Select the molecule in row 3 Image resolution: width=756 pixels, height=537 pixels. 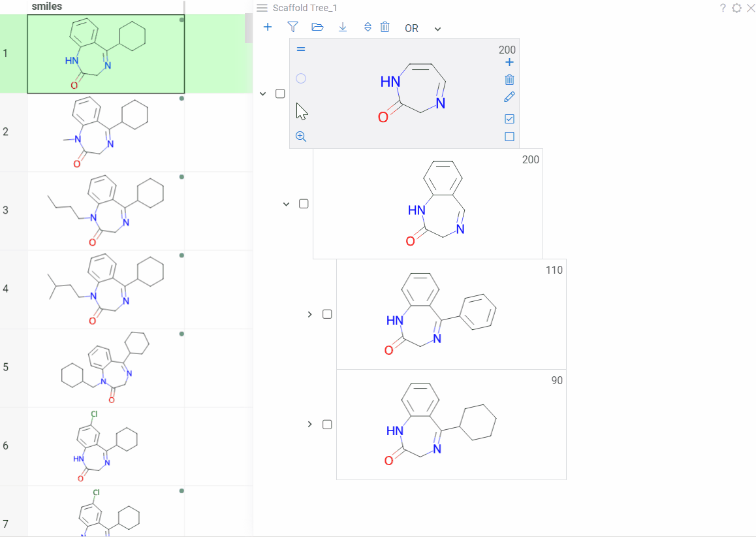(x=106, y=211)
